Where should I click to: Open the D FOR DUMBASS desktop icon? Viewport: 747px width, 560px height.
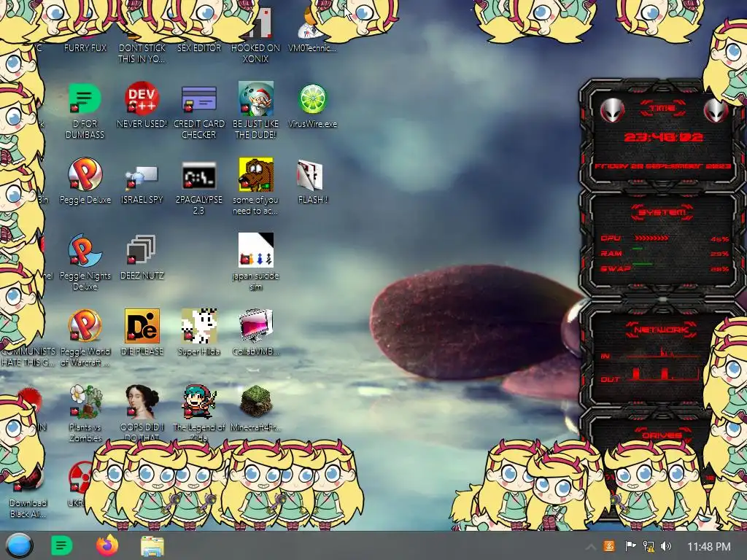click(x=85, y=98)
